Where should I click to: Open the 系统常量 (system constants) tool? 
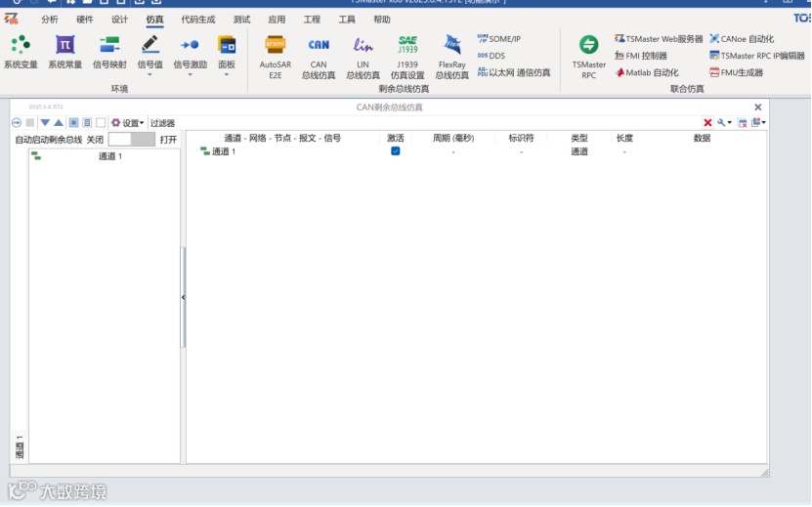tap(65, 52)
